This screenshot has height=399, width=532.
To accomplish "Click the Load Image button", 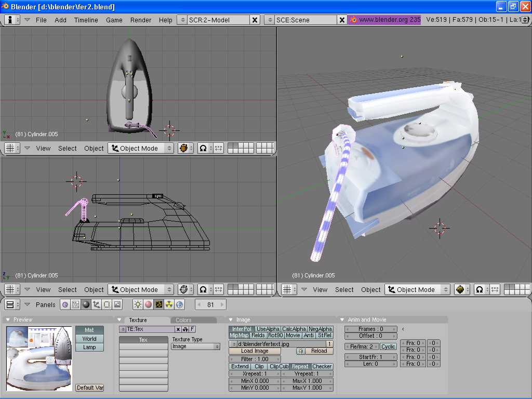I will 255,351.
